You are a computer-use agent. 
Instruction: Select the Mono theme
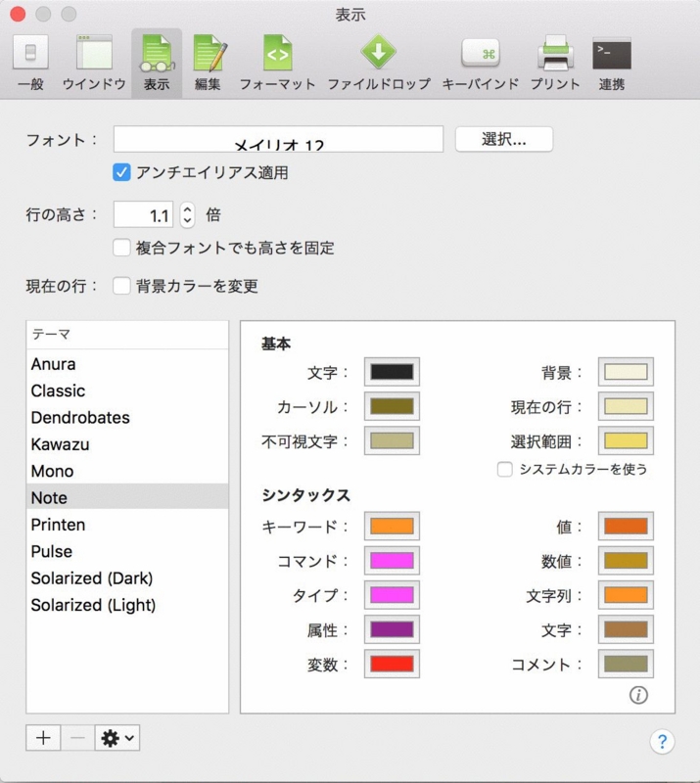pyautogui.click(x=127, y=471)
